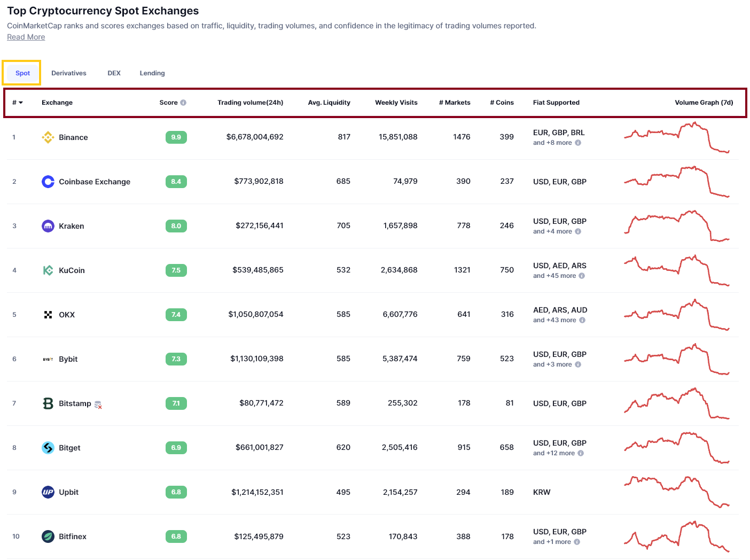Switch to the DEX tab
Image resolution: width=750 pixels, height=560 pixels.
click(114, 73)
